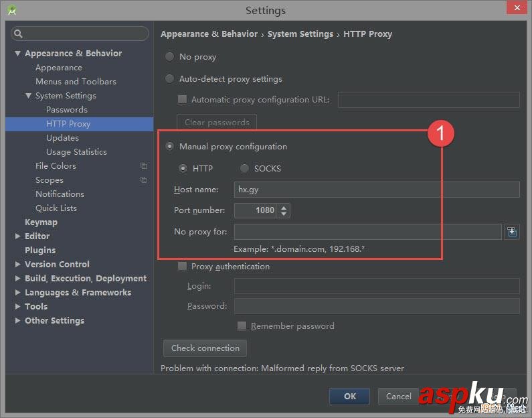Expand the Editor settings node
The image size is (532, 418).
pos(17,236)
